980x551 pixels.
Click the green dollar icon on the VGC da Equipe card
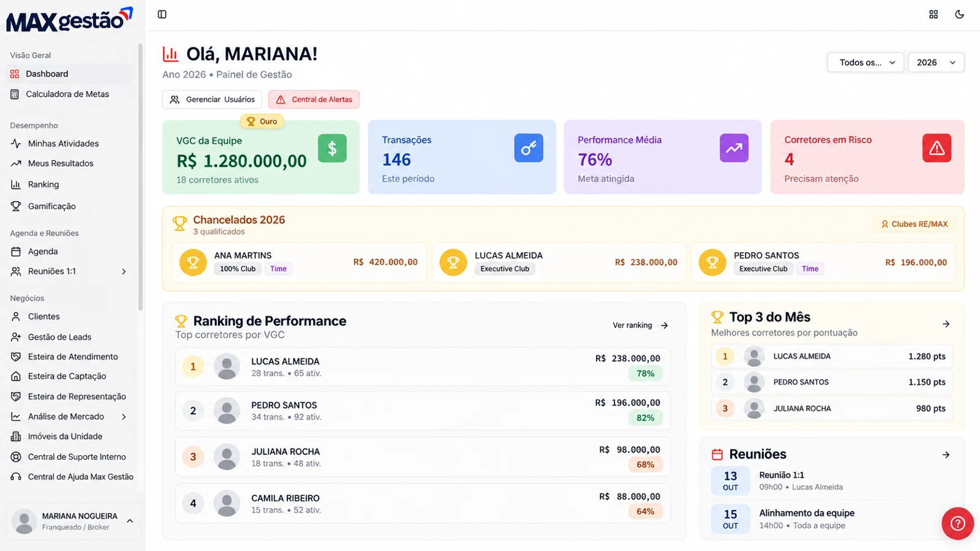tap(332, 148)
